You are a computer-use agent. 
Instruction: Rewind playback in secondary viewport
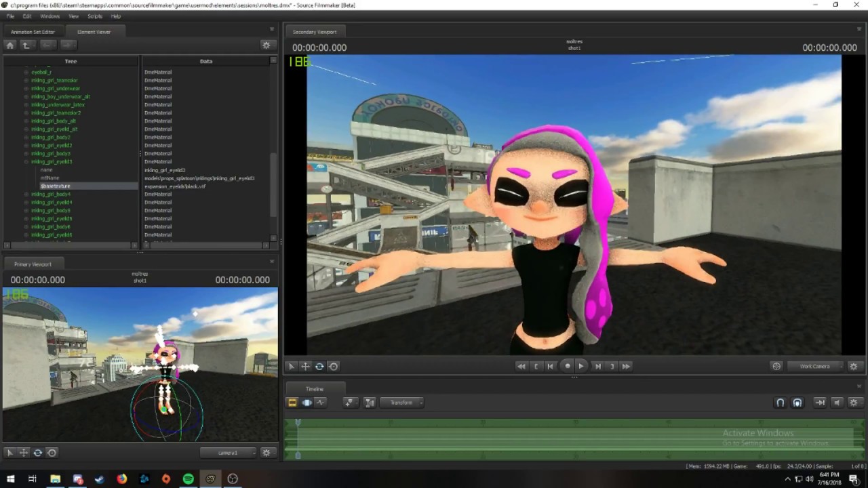pos(521,366)
